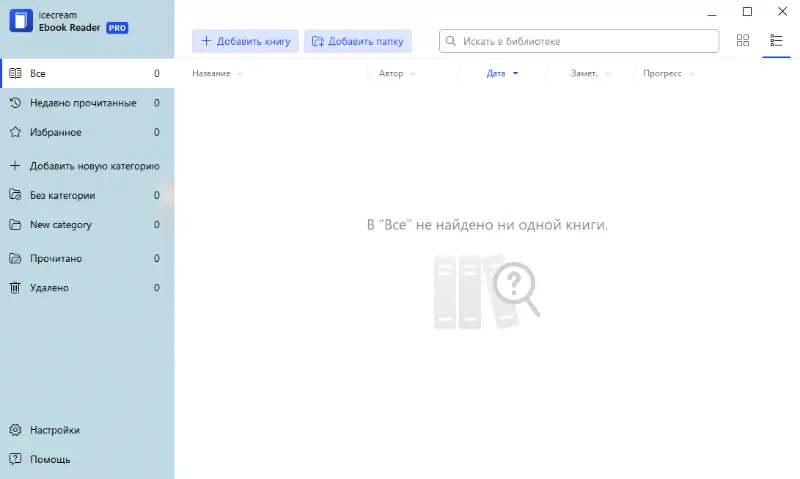Click the folder-plus icon in Добавить папку
This screenshot has height=479, width=800.
[318, 41]
